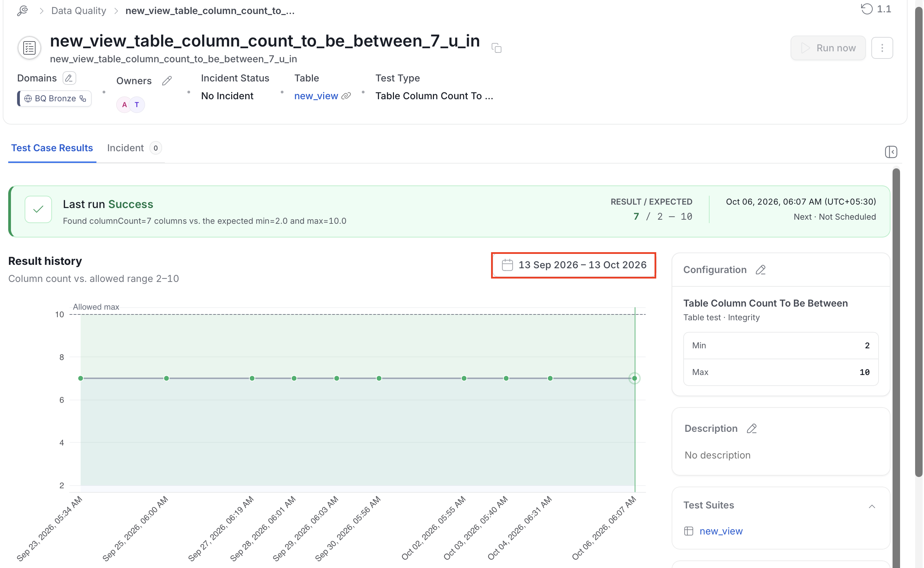924x568 pixels.
Task: Toggle the right side panel collapse icon
Action: [890, 152]
